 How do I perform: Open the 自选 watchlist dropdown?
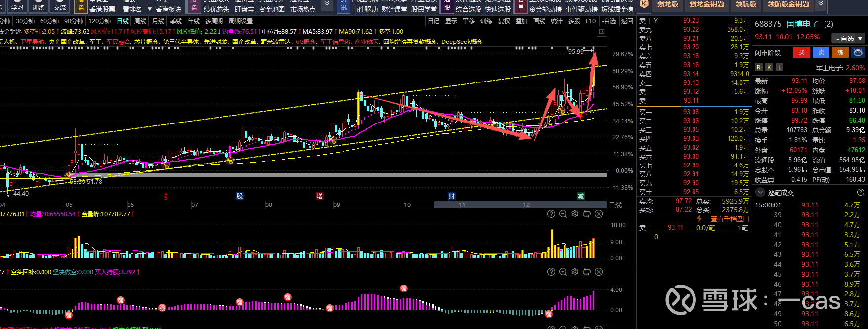(x=848, y=38)
